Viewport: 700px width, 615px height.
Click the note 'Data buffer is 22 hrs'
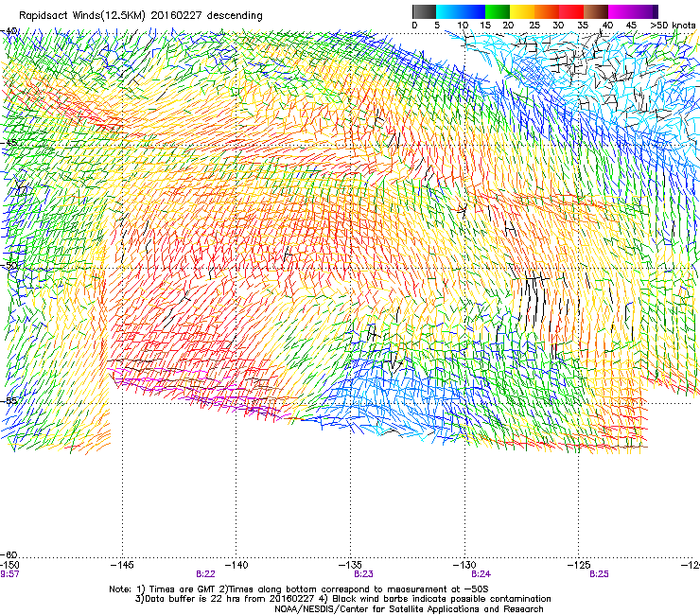click(x=194, y=599)
